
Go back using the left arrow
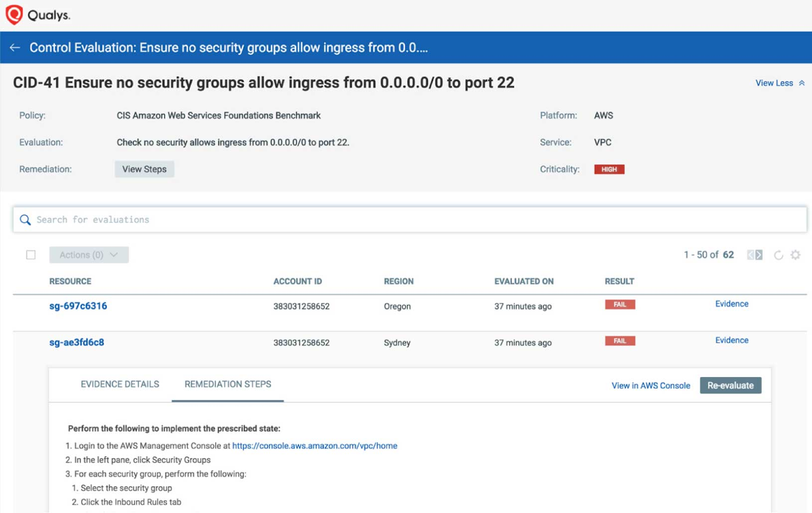coord(15,48)
